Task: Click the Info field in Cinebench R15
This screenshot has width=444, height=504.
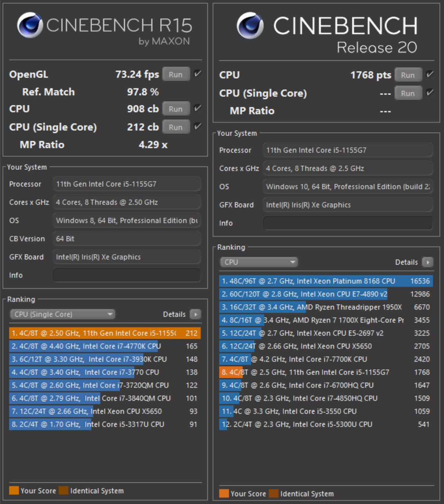Action: pos(127,275)
